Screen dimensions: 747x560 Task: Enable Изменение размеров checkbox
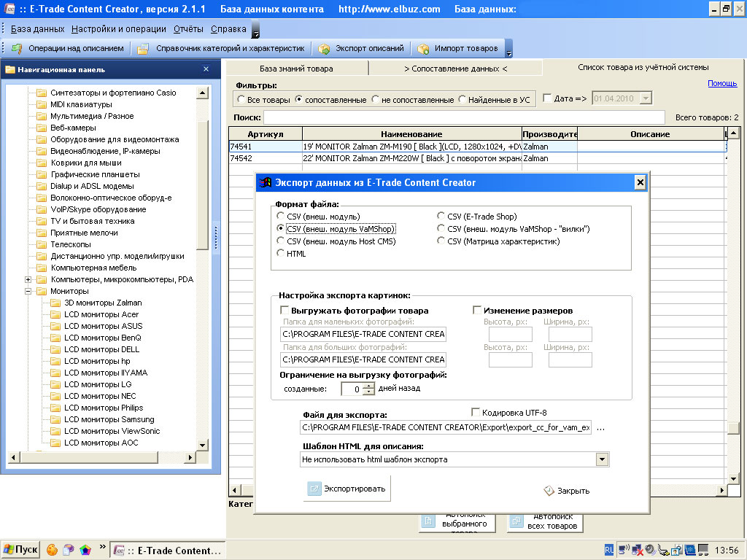[477, 311]
